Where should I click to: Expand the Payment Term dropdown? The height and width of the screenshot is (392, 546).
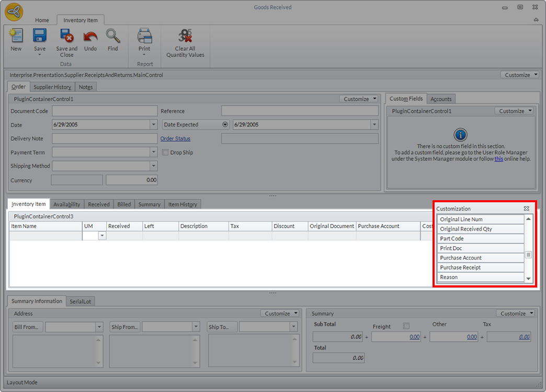click(x=153, y=153)
